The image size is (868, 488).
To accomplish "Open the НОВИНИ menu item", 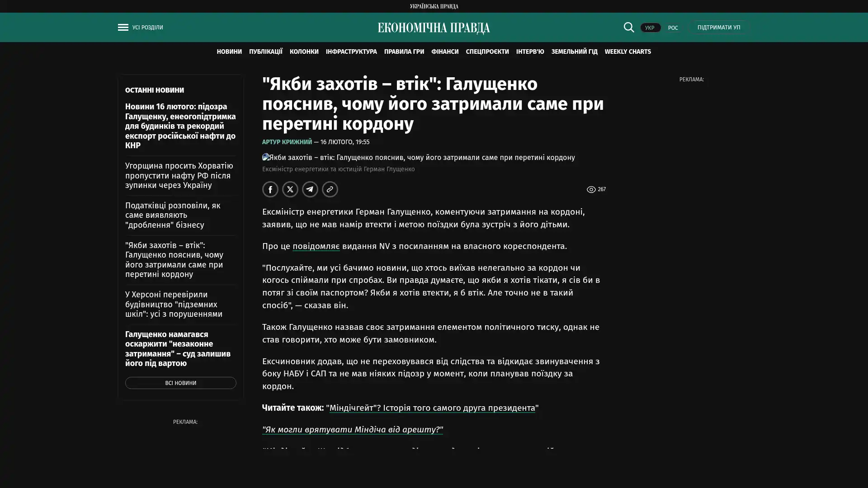I will click(229, 52).
